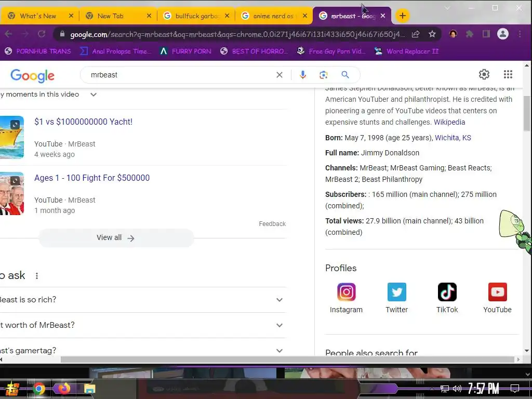The width and height of the screenshot is (532, 399).
Task: Open MrBeast YouTube profile
Action: 497,298
